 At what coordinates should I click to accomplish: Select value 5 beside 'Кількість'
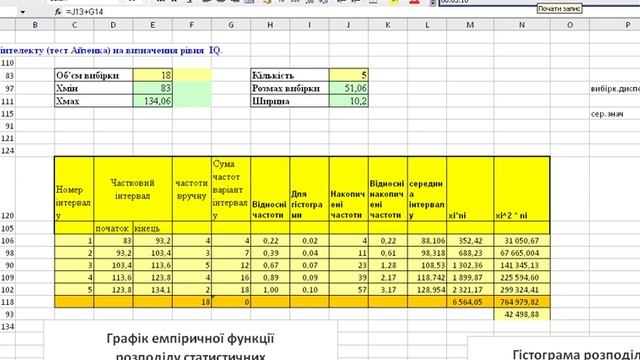click(x=349, y=75)
